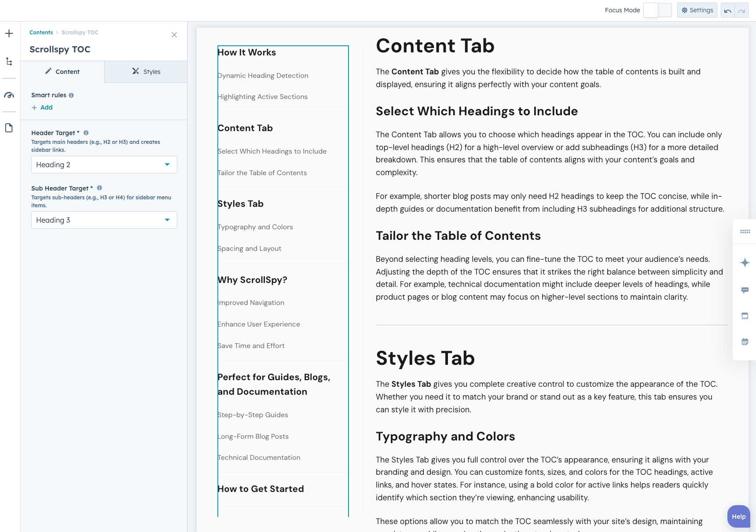756x532 pixels.
Task: Open the comments speech bubble icon
Action: pos(745,290)
